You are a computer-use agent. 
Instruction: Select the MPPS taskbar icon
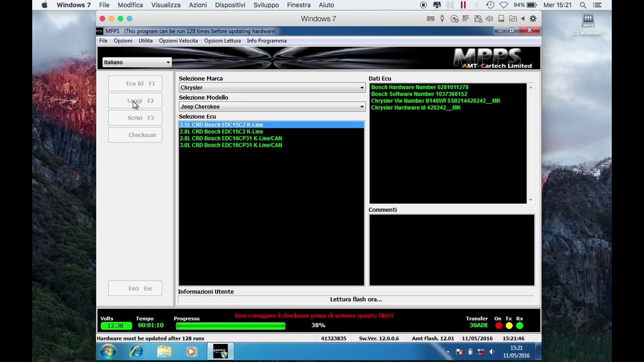pos(220,351)
